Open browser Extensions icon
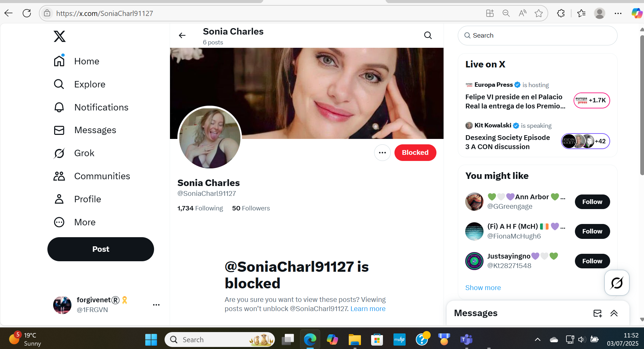 point(561,13)
